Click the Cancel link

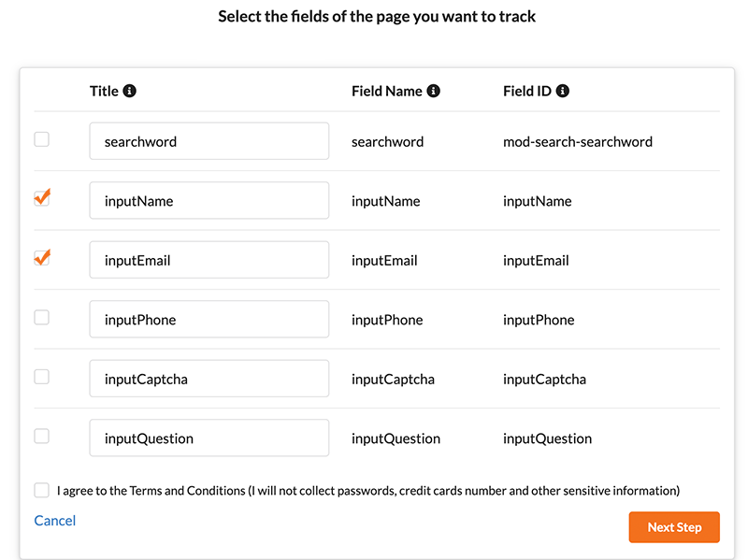[55, 521]
